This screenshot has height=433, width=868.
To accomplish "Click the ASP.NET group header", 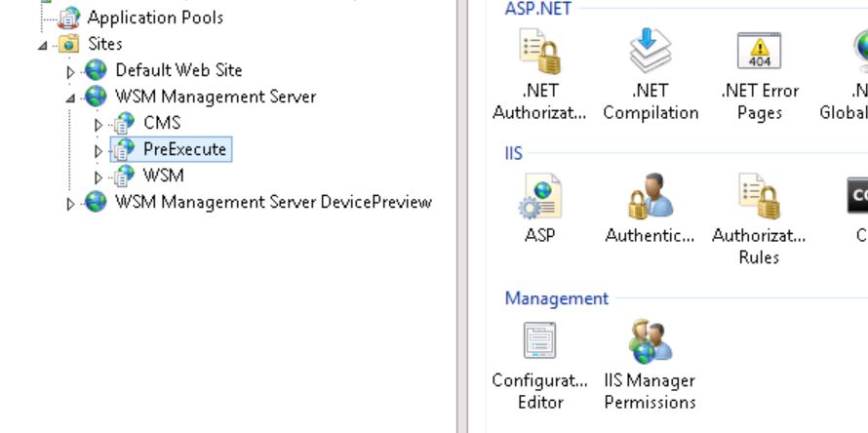I will coord(538,9).
